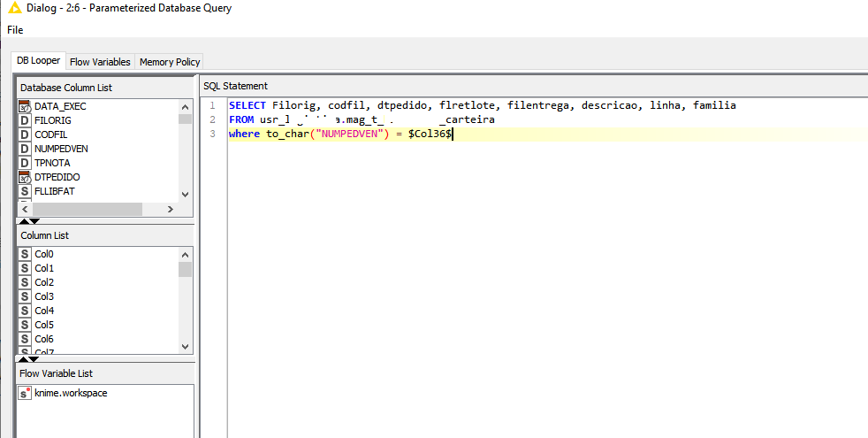
Task: Select the D icon beside NUMPEDVEN
Action: 25,149
